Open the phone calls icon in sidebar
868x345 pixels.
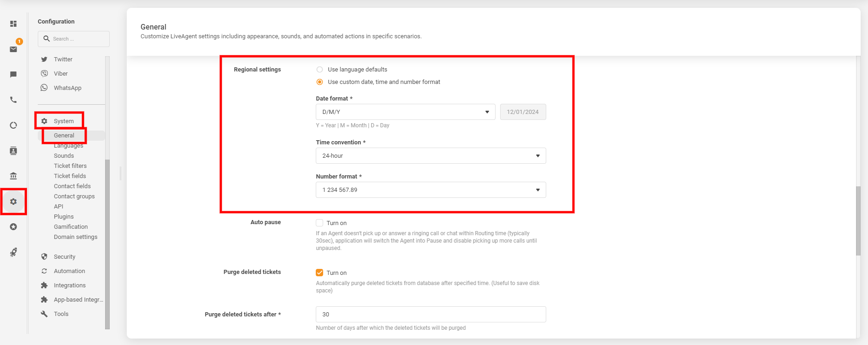click(13, 100)
